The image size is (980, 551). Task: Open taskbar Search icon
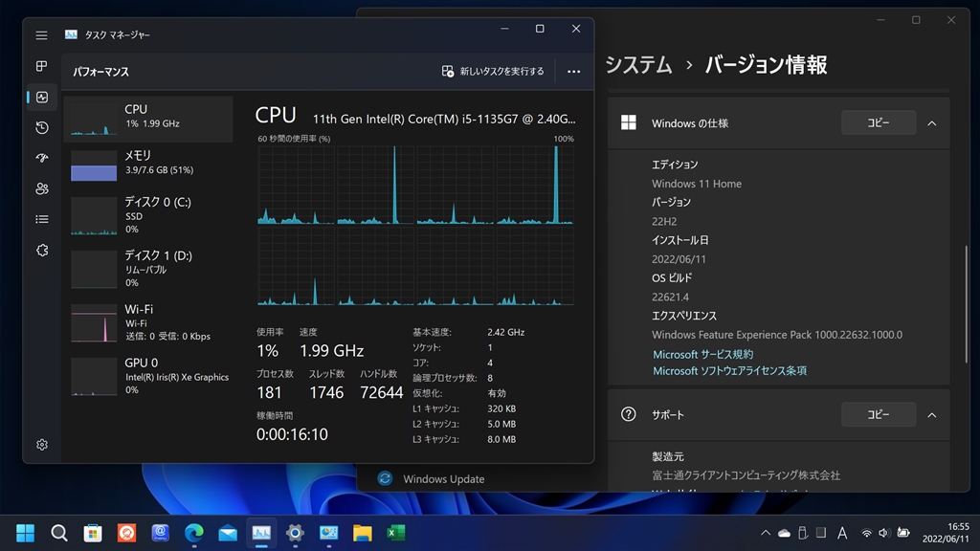pyautogui.click(x=59, y=533)
